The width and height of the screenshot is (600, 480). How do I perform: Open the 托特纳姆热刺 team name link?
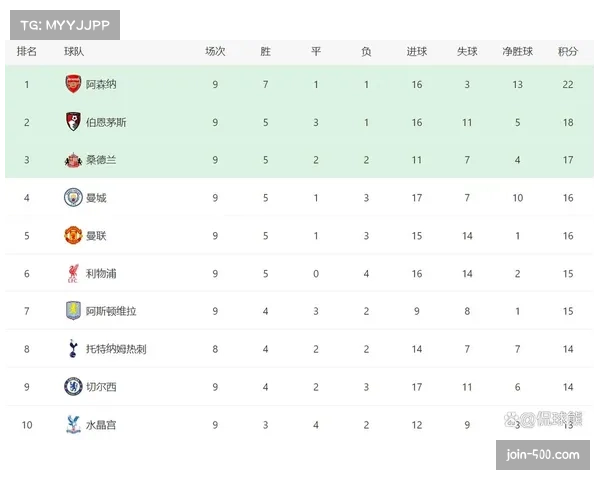pos(116,349)
